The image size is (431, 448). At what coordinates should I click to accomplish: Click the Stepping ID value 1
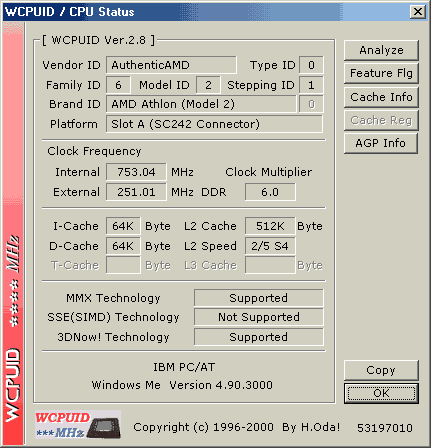click(311, 85)
